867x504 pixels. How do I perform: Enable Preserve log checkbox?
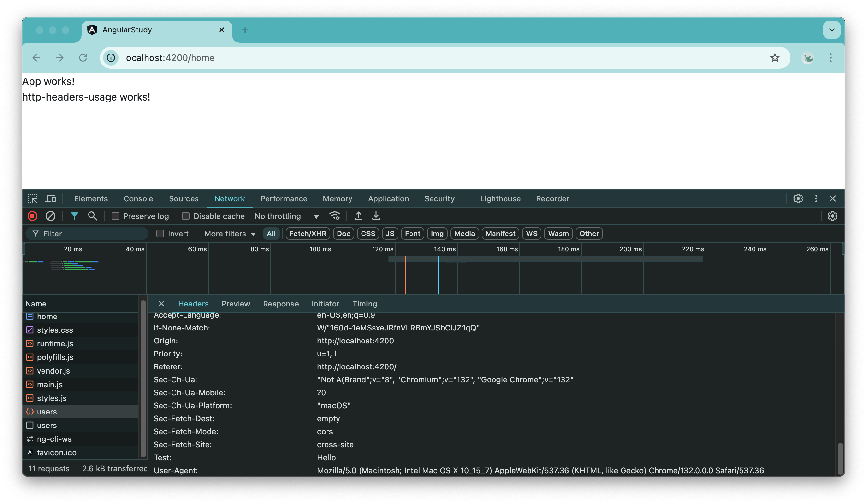(115, 216)
